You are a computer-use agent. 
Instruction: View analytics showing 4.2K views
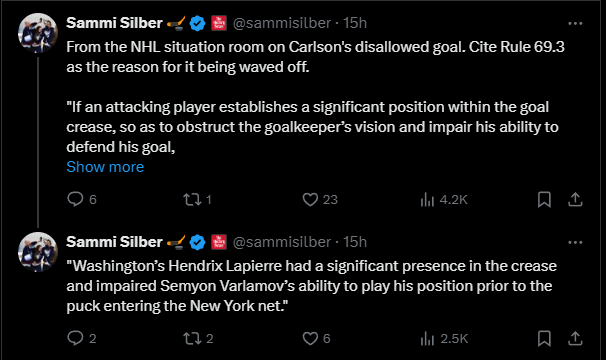(x=444, y=200)
